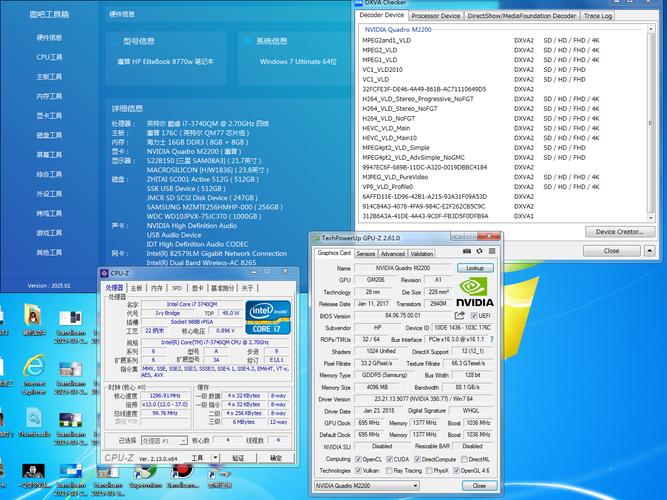This screenshot has width=667, height=500.
Task: Open the Validation tab in GPU-Z
Action: point(422,254)
